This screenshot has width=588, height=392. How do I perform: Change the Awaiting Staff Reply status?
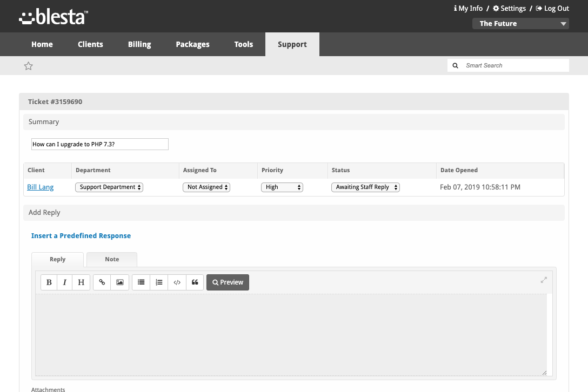click(365, 187)
